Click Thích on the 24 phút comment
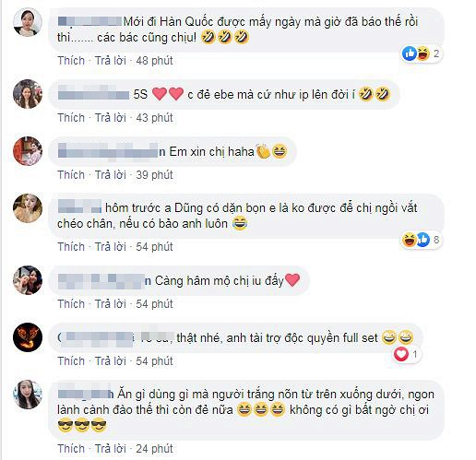This screenshot has height=460, width=476. pyautogui.click(x=71, y=449)
